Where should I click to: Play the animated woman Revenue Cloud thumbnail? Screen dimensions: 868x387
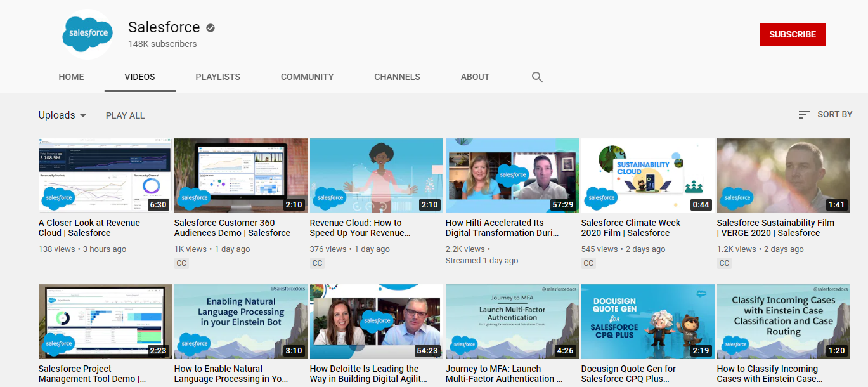point(377,176)
